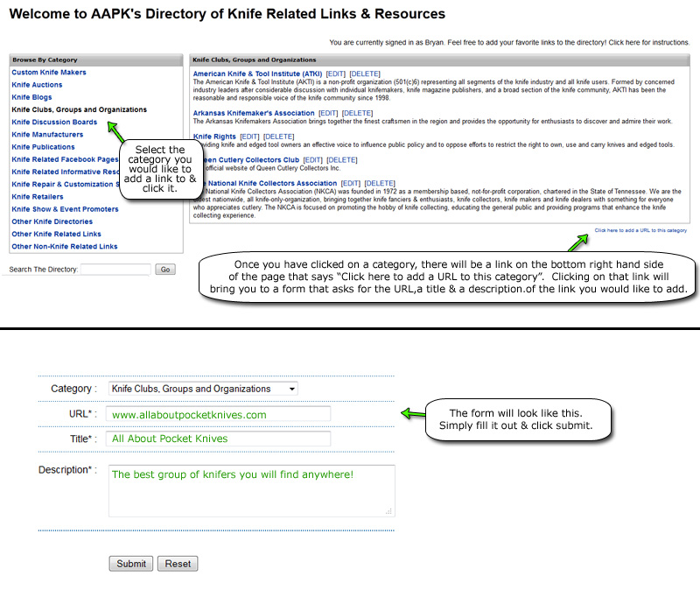Click the Go search button

pos(165,270)
